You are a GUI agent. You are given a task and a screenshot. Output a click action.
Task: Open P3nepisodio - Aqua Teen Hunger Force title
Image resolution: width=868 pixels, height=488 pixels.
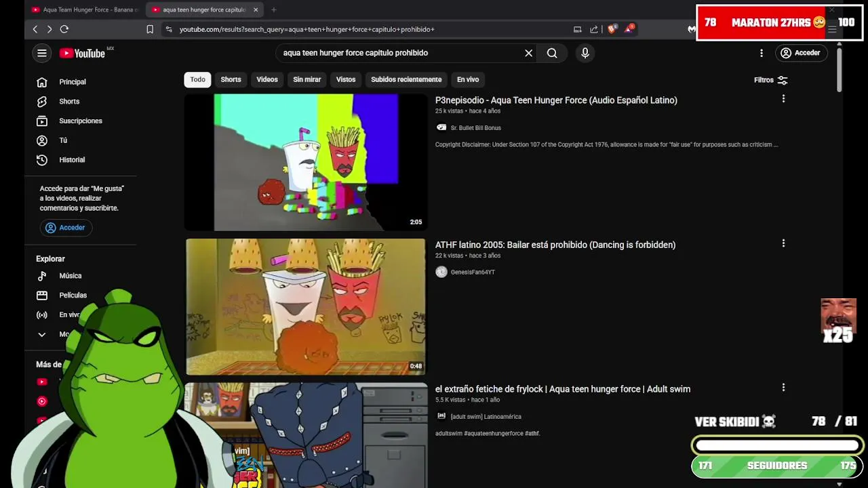tap(556, 100)
